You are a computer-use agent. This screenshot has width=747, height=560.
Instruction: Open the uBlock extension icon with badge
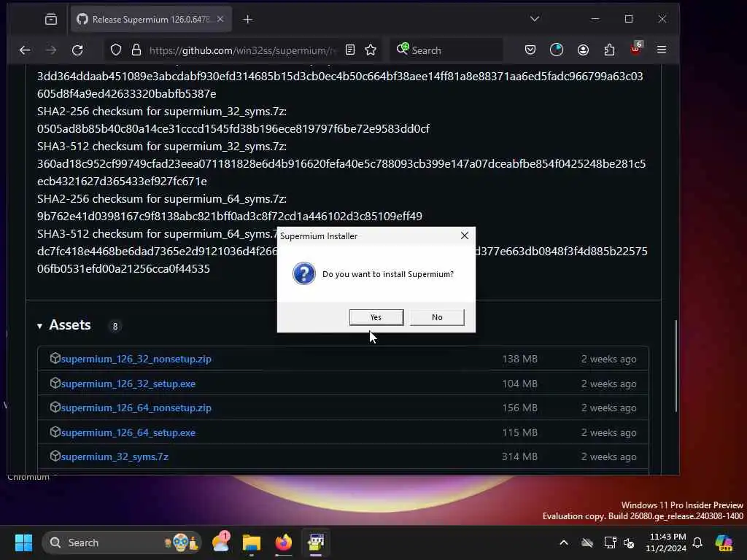point(636,49)
